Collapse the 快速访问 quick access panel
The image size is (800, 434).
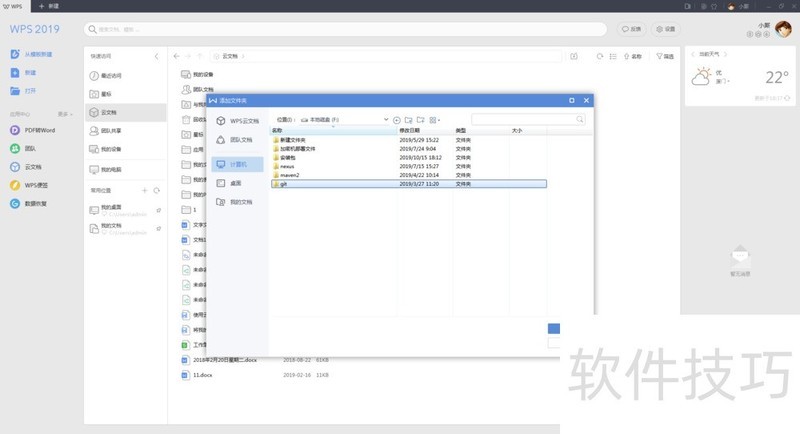[x=156, y=56]
